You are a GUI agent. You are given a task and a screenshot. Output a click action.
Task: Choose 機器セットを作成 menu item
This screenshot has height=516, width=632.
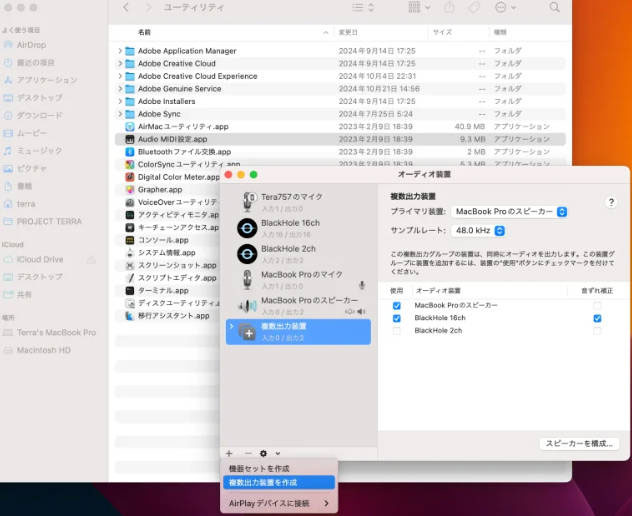[279, 469]
